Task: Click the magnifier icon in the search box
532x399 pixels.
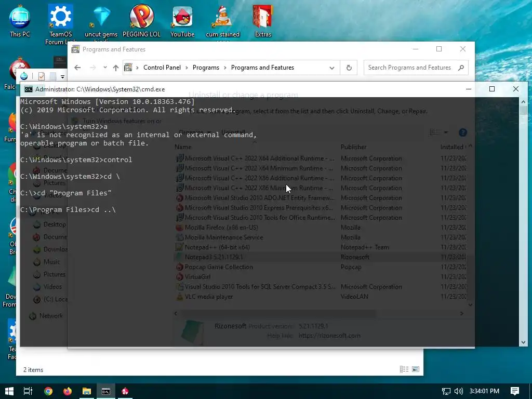Action: point(461,68)
